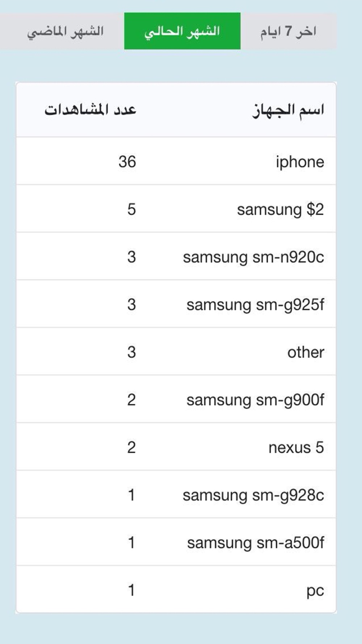Select the الشهر الحالي tab

182,31
